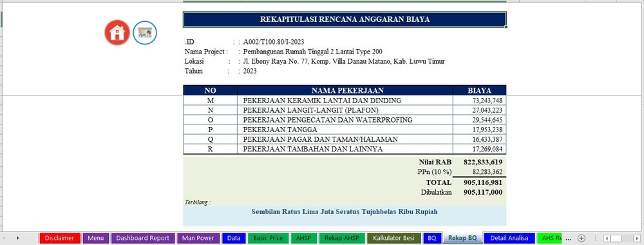This screenshot has width=644, height=245.
Task: Select project name Pembangunan Rumah Tinggal text
Action: pos(312,52)
